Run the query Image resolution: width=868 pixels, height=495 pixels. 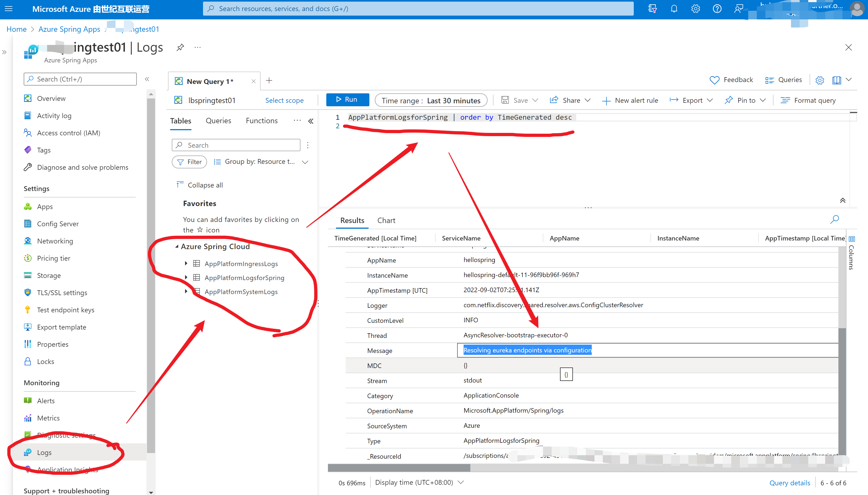347,100
